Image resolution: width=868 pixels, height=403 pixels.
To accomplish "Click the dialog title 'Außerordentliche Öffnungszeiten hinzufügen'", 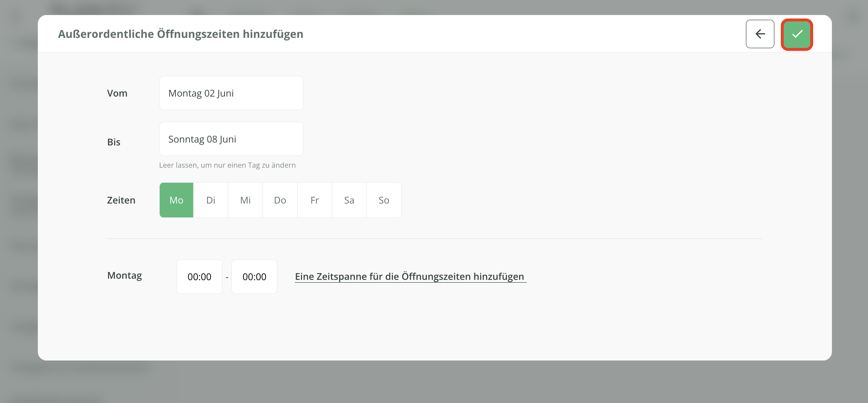I will click(180, 34).
